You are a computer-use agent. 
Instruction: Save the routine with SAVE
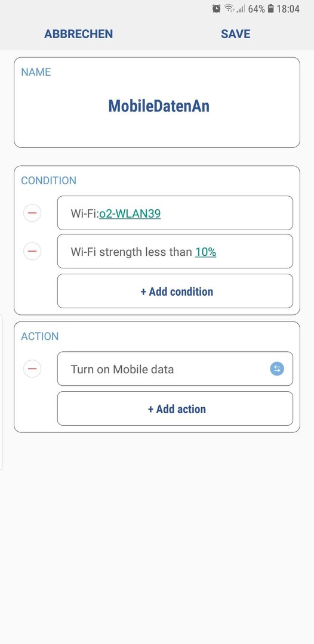pyautogui.click(x=235, y=33)
